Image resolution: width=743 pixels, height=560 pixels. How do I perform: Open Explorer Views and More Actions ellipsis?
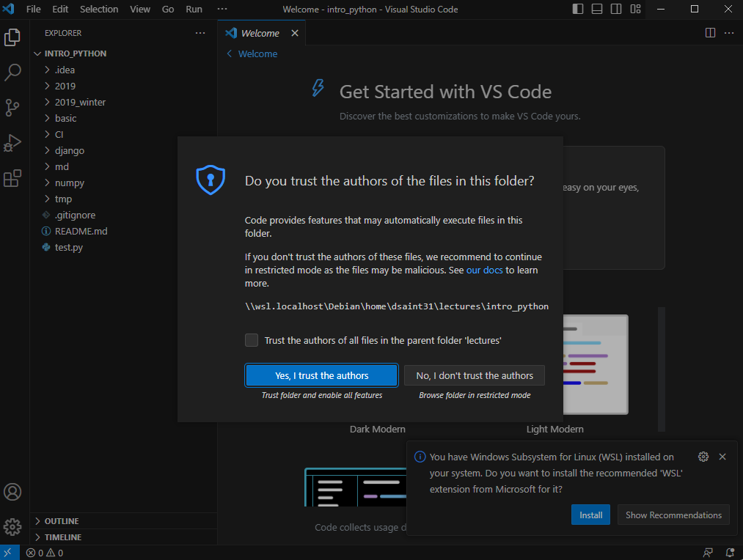(x=200, y=33)
